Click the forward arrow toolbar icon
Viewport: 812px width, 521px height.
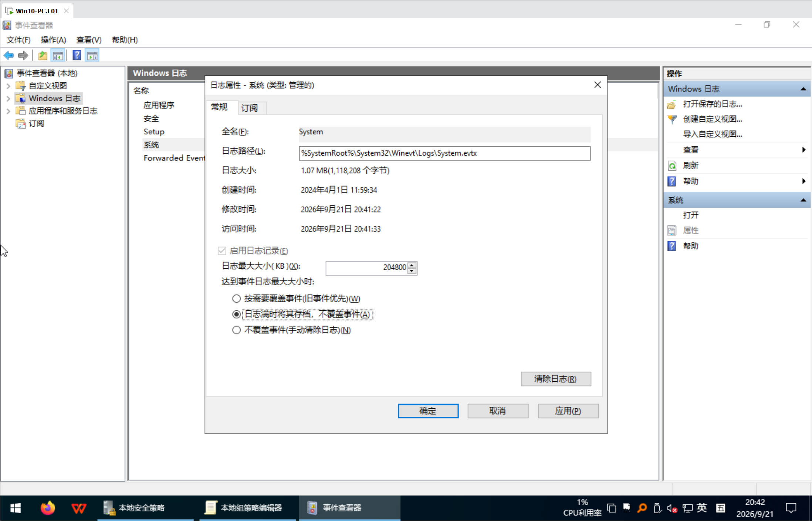[23, 56]
